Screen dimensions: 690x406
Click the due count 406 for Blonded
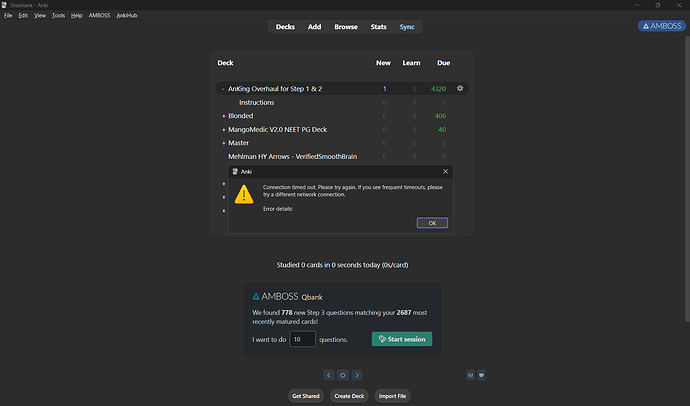click(440, 116)
